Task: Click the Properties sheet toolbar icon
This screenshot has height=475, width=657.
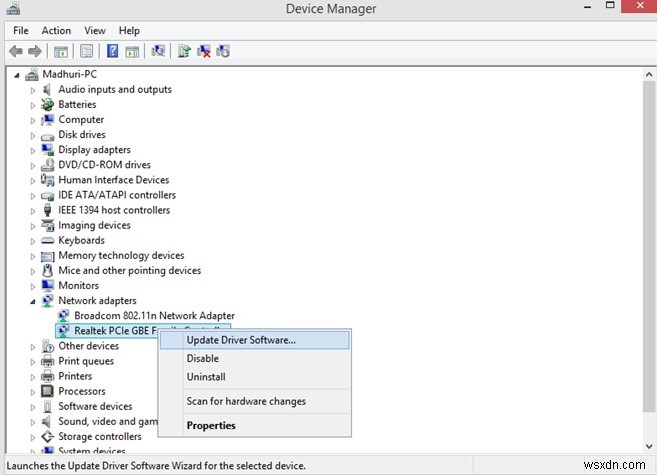Action: [86, 52]
